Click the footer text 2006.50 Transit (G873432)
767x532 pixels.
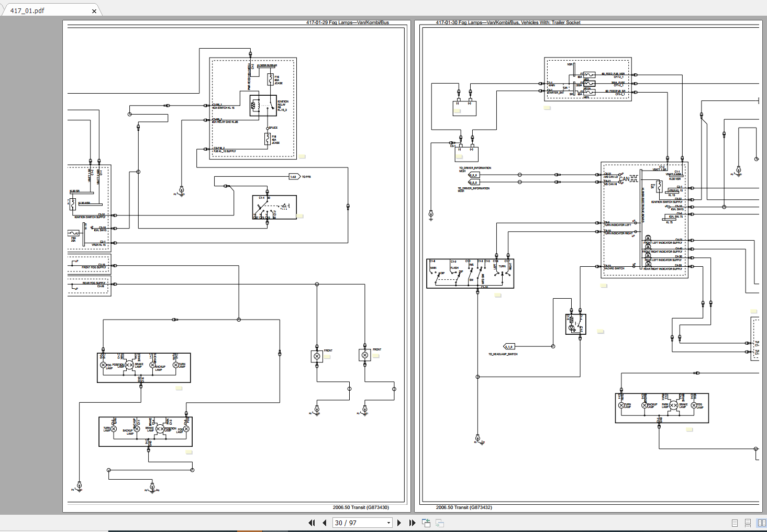[x=464, y=507]
